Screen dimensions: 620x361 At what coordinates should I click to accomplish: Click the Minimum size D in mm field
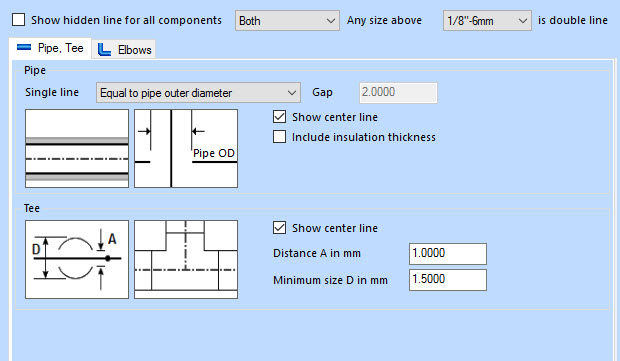(448, 280)
